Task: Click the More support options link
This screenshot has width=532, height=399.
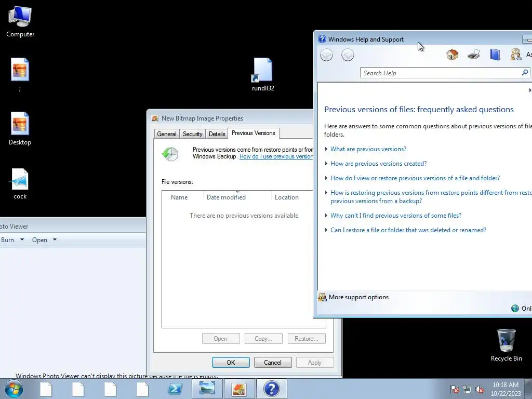Action: click(x=358, y=297)
